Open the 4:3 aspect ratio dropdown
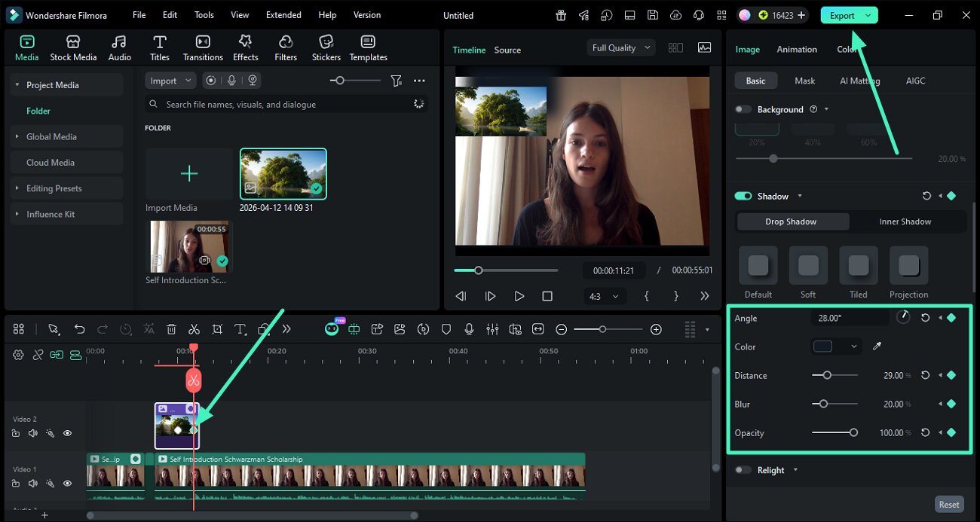 click(x=605, y=296)
